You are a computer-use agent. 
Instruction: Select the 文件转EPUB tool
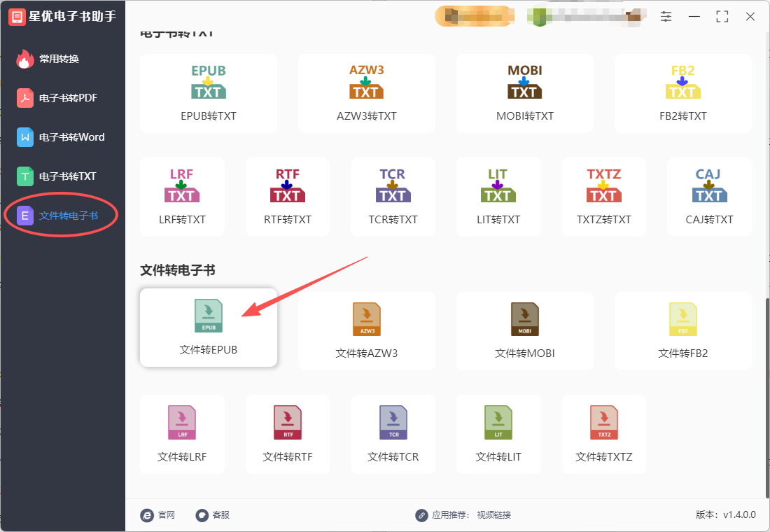[208, 327]
